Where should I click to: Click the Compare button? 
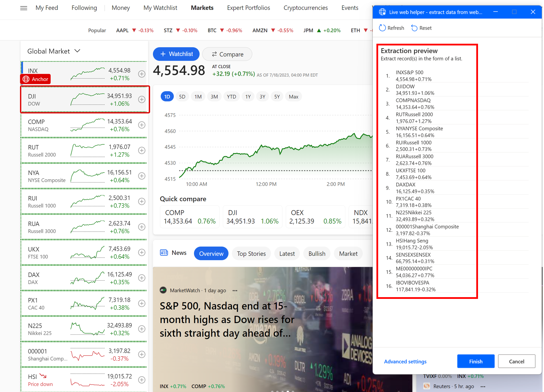[227, 54]
